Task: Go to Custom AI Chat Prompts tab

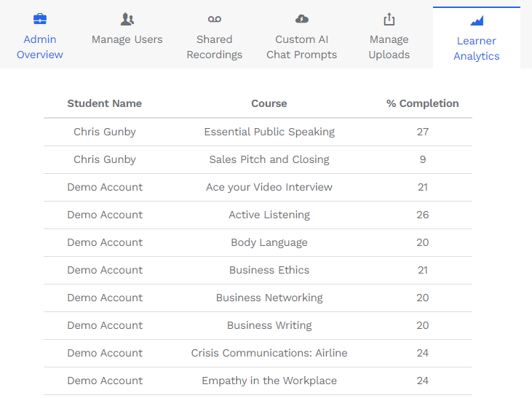Action: point(301,47)
